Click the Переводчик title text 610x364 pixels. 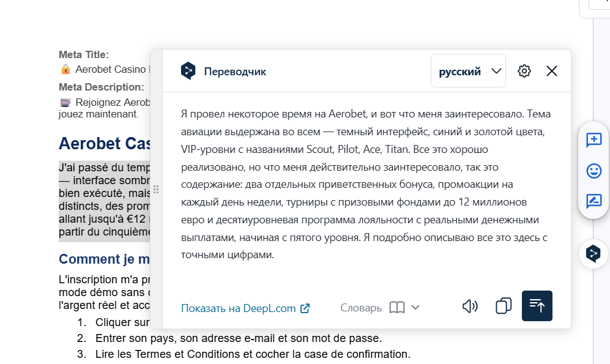tap(235, 72)
